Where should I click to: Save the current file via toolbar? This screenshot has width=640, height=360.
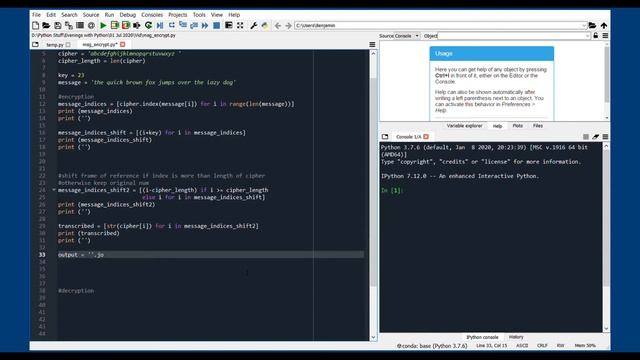(58, 25)
